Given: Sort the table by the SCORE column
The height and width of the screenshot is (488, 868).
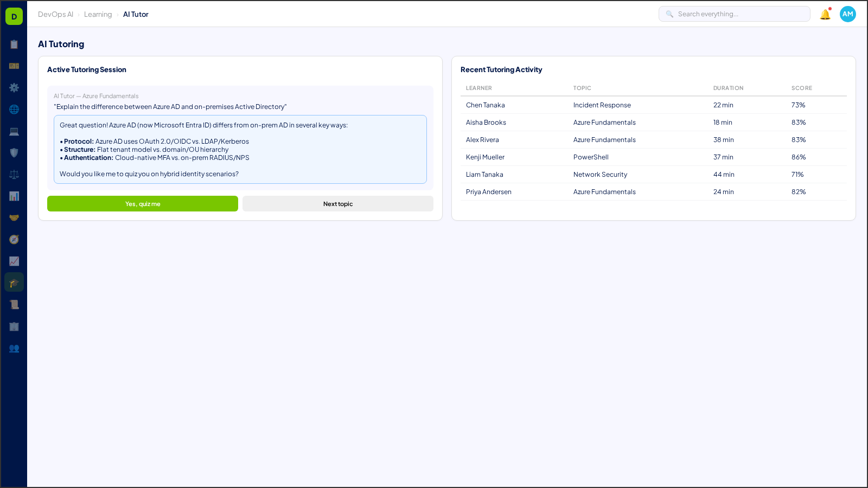Looking at the screenshot, I should point(801,88).
